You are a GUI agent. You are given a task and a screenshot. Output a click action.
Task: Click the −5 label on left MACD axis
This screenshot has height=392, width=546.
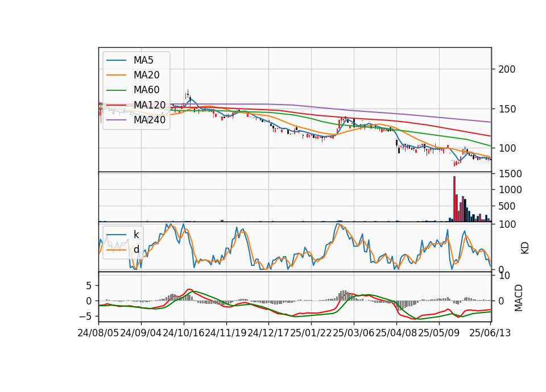point(85,316)
